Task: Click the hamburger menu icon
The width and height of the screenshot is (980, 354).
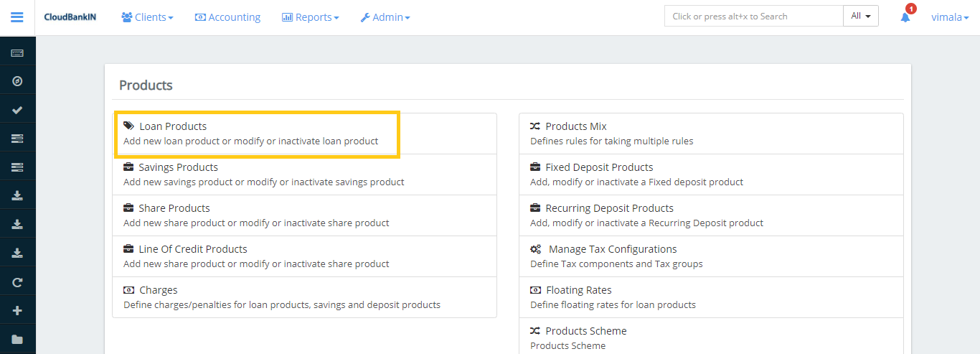Action: point(17,17)
